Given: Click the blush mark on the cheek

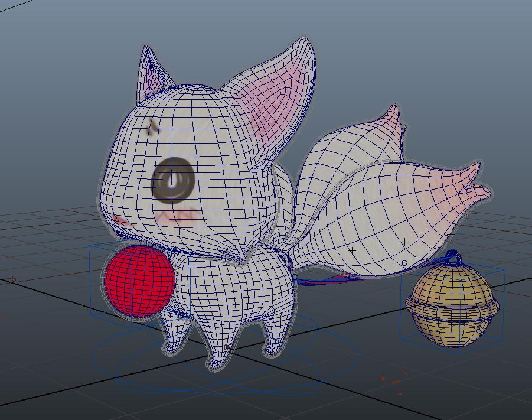Looking at the screenshot, I should point(177,216).
